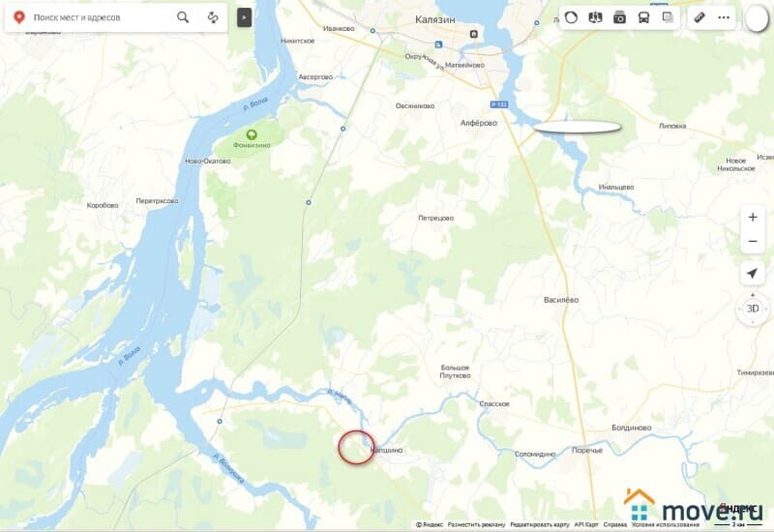The width and height of the screenshot is (774, 532).
Task: Click the round user profile avatar
Action: tap(757, 18)
